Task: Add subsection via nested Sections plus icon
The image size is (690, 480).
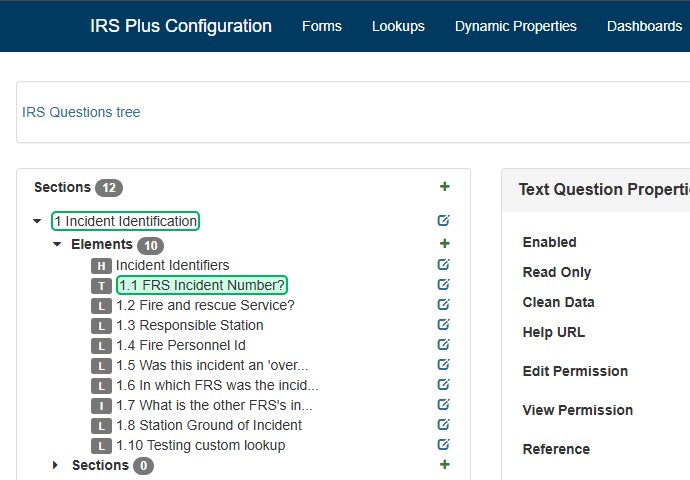Action: [x=445, y=465]
